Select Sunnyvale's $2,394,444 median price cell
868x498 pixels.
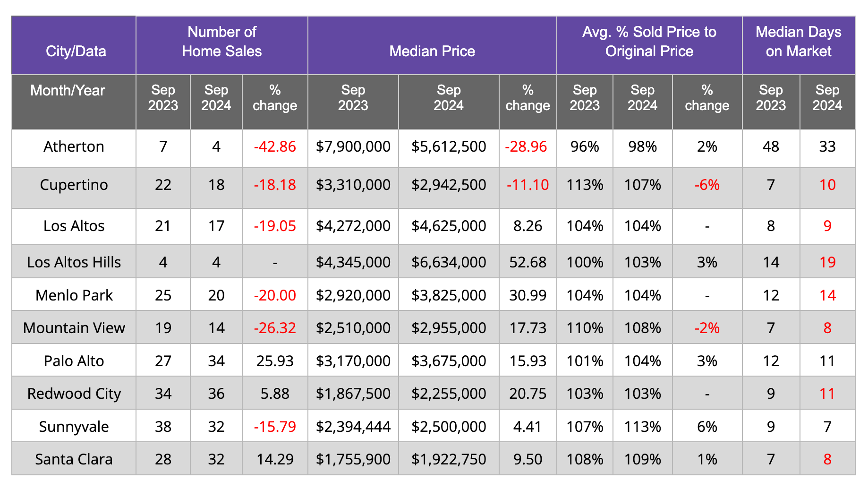pyautogui.click(x=353, y=427)
